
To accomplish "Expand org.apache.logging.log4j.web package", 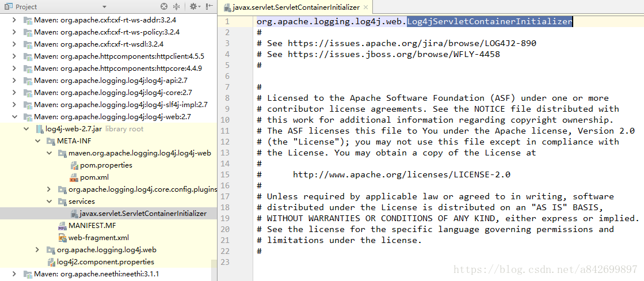I will (x=38, y=250).
